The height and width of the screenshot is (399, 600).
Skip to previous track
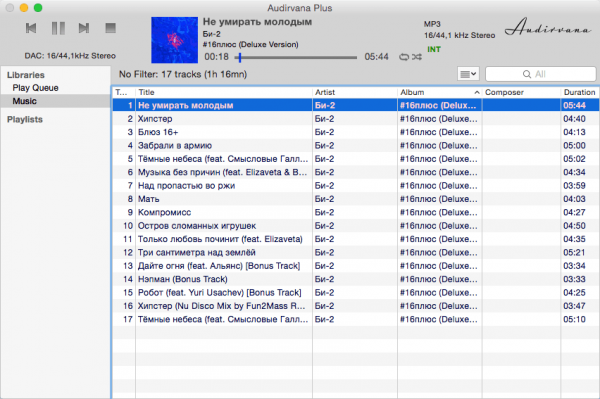pos(31,28)
